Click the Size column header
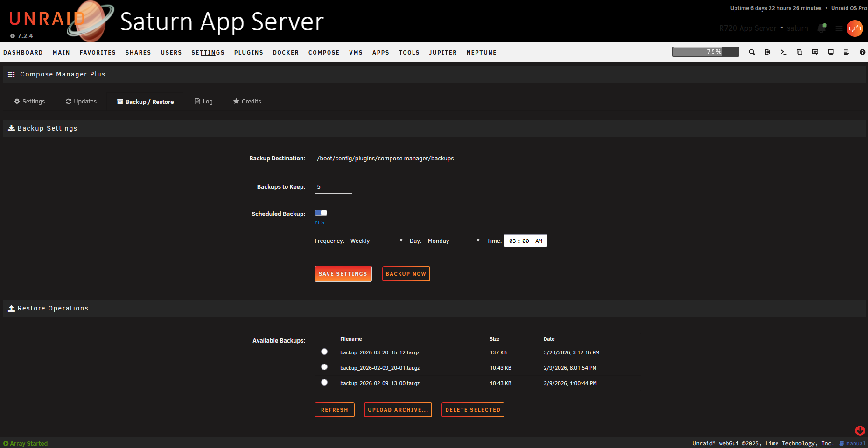The image size is (868, 448). point(494,339)
